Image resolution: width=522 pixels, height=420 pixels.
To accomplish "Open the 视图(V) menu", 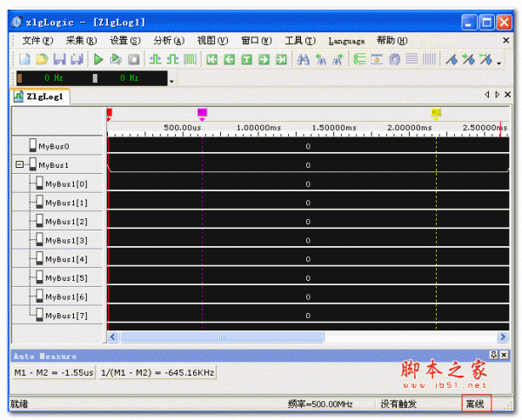I will click(x=212, y=41).
